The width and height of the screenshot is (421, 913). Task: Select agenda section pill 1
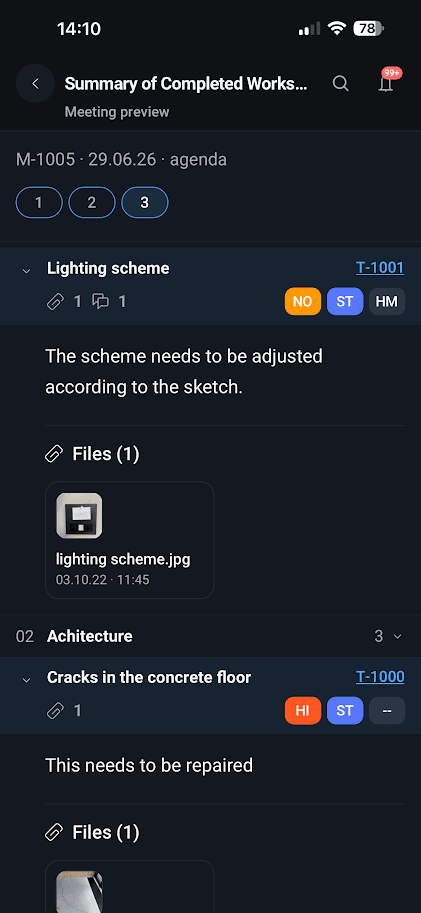[x=39, y=203]
